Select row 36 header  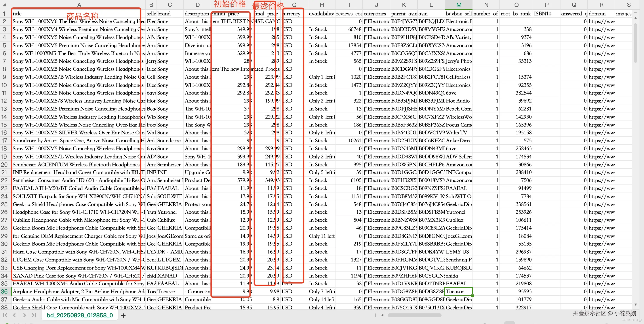[x=4, y=291]
